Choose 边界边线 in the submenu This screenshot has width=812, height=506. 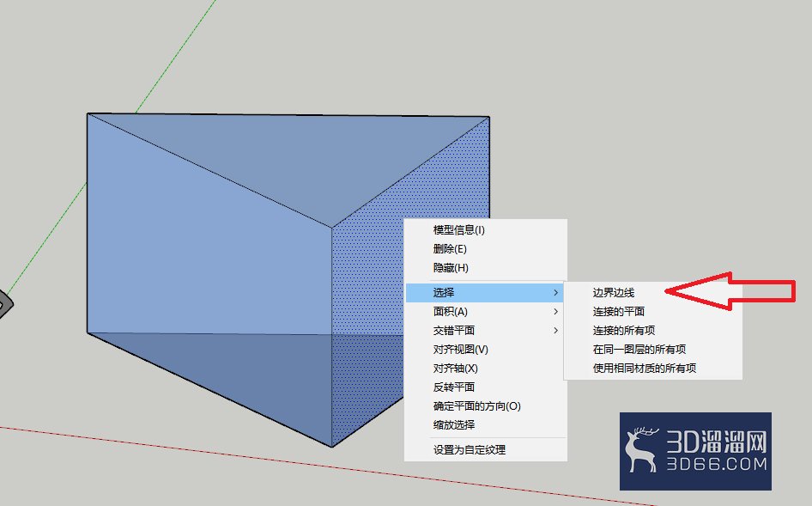[x=613, y=293]
